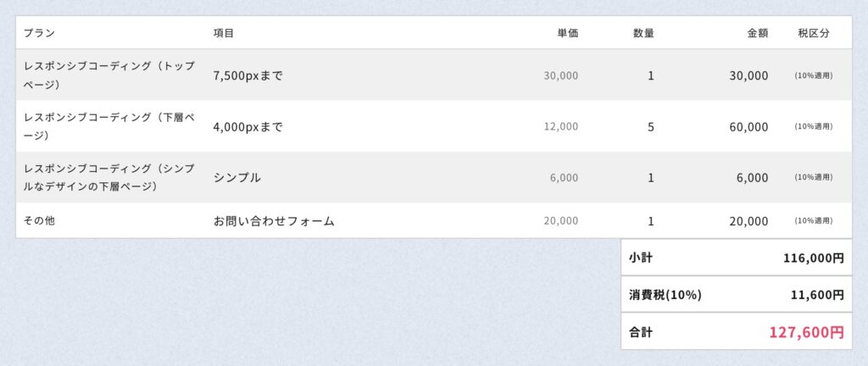Select the その他 plan cell
The height and width of the screenshot is (366, 868).
[39, 221]
